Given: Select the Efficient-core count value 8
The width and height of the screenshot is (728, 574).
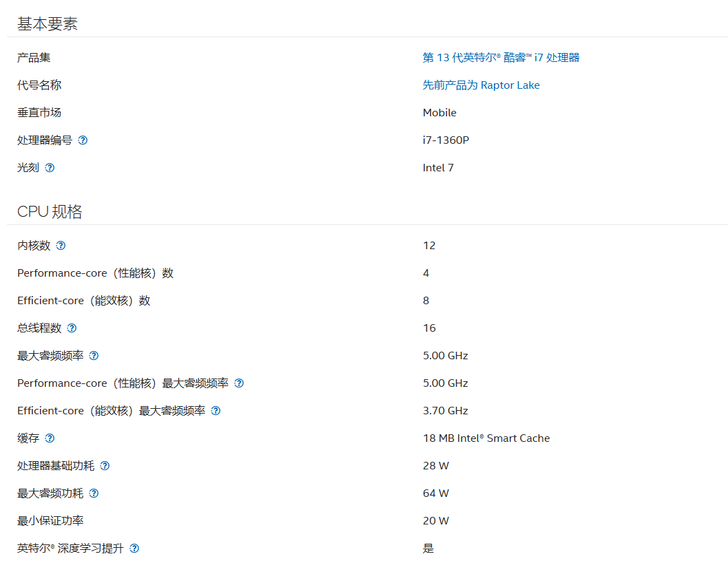Looking at the screenshot, I should [426, 301].
